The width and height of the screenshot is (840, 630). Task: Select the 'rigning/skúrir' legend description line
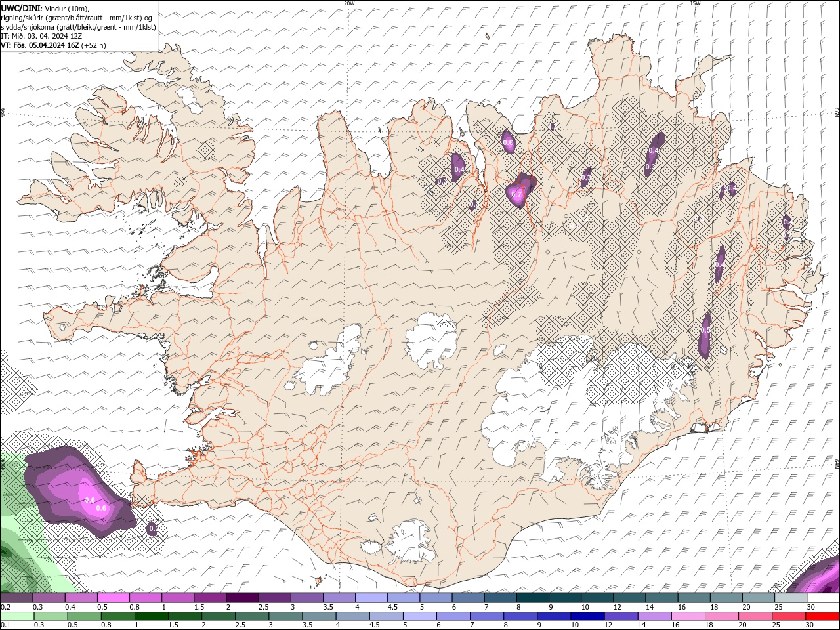pos(77,17)
